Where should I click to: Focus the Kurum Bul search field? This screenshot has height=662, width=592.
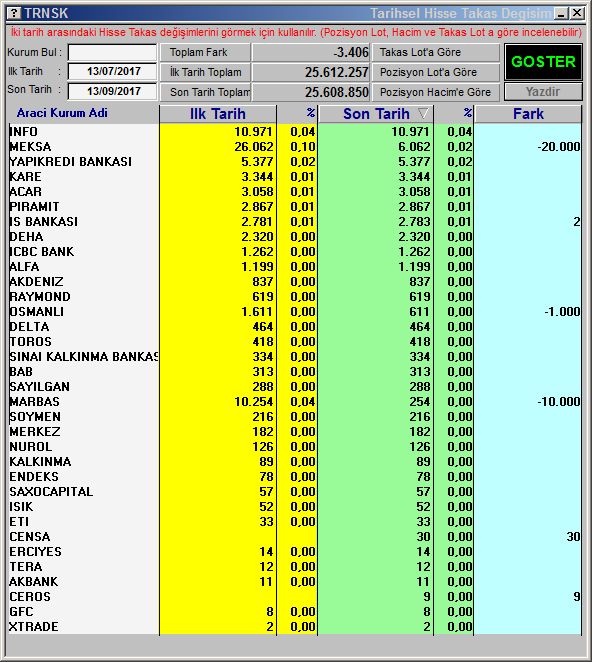click(x=112, y=53)
